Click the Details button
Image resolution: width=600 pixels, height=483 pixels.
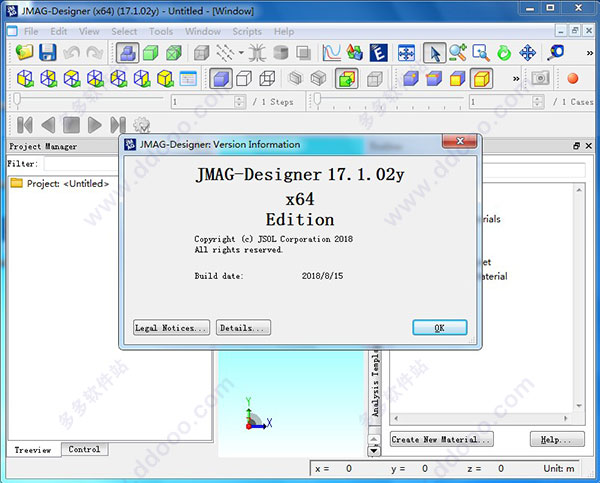pyautogui.click(x=243, y=328)
